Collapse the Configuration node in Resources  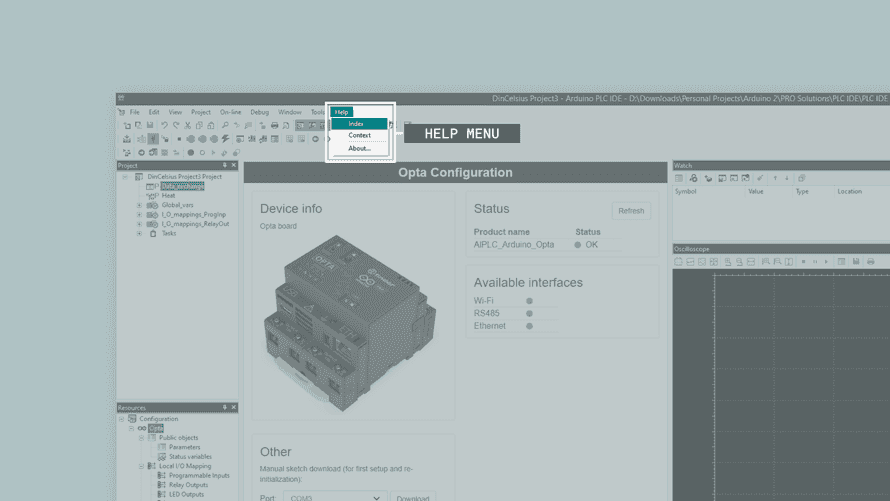pos(121,419)
